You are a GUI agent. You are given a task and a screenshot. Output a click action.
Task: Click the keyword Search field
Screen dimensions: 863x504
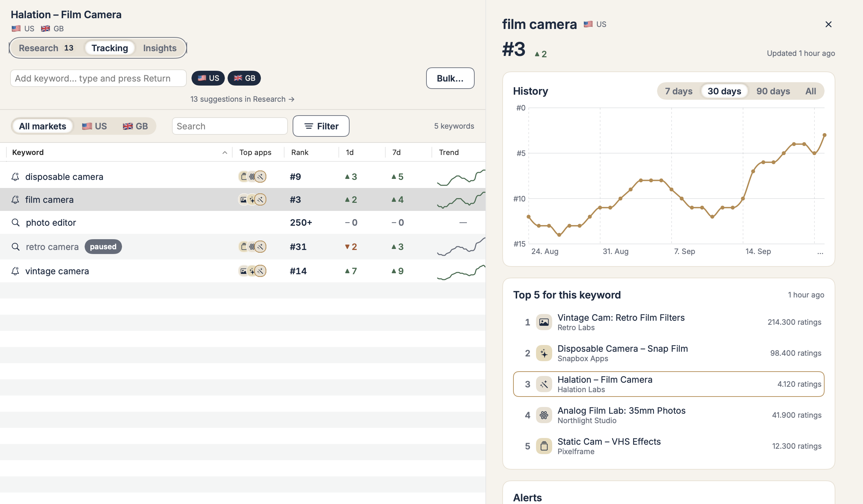[x=230, y=126]
